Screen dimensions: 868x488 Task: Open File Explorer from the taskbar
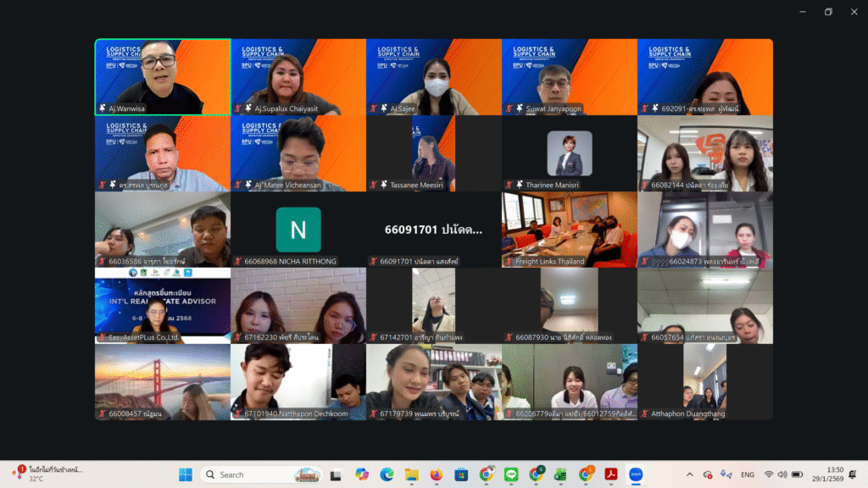(x=411, y=474)
